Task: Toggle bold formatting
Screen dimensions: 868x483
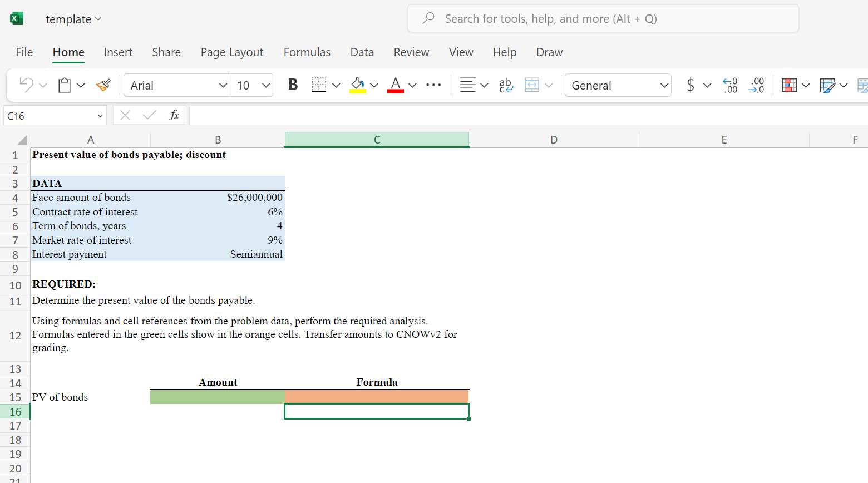Action: tap(292, 85)
